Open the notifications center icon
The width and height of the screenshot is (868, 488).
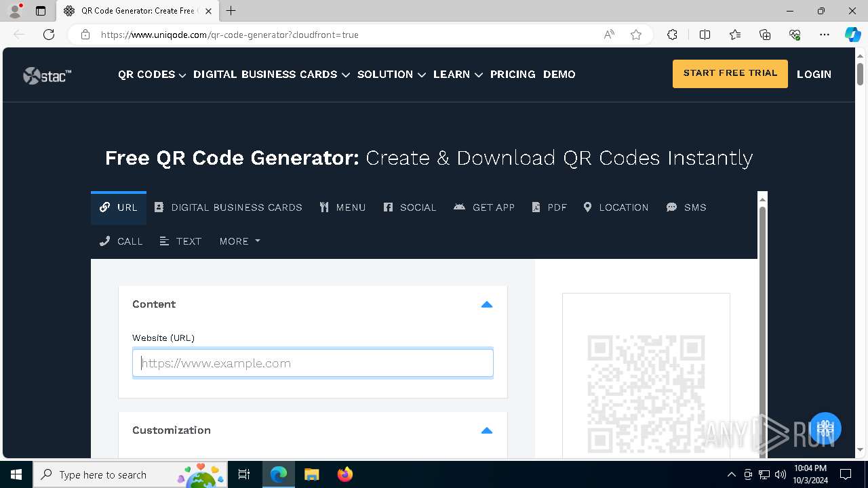(x=846, y=474)
